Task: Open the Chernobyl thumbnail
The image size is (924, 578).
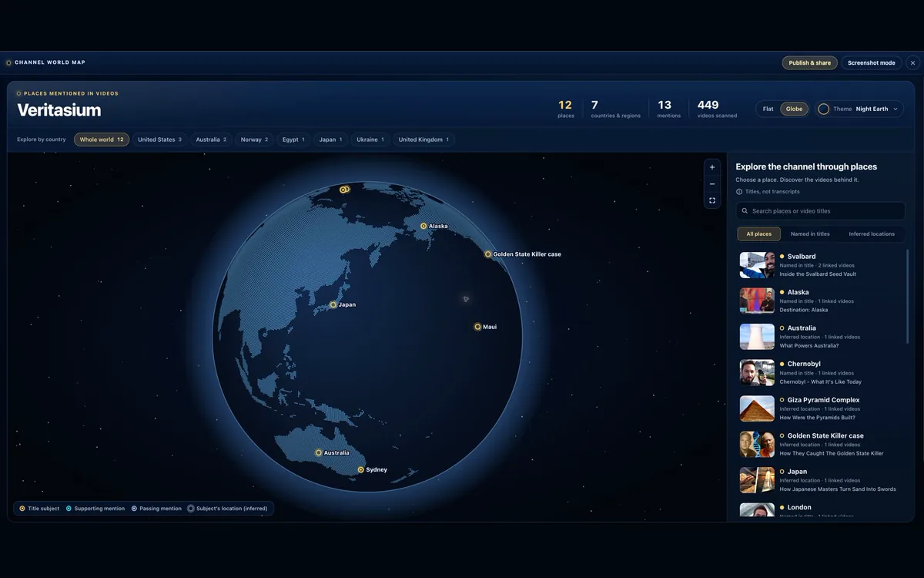Action: coord(757,372)
